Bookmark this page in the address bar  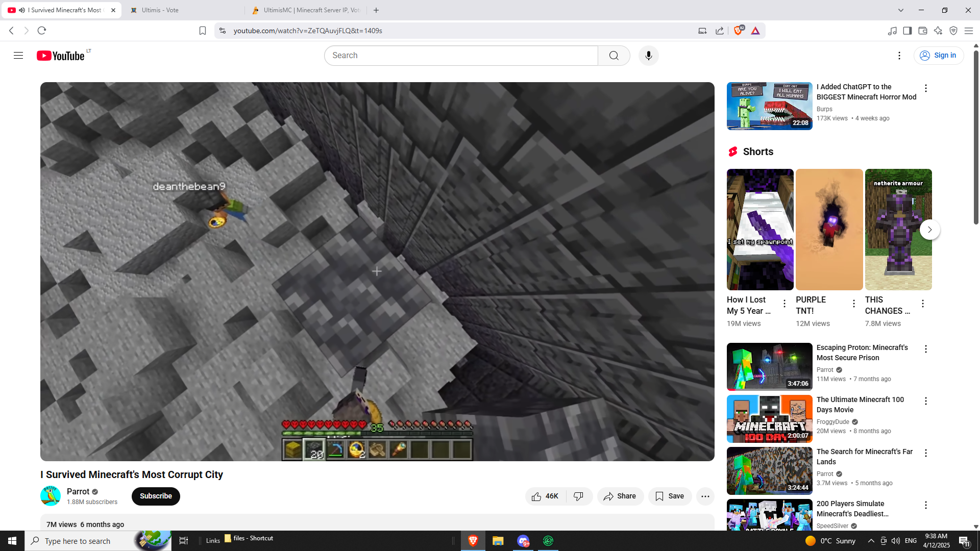pos(203,31)
